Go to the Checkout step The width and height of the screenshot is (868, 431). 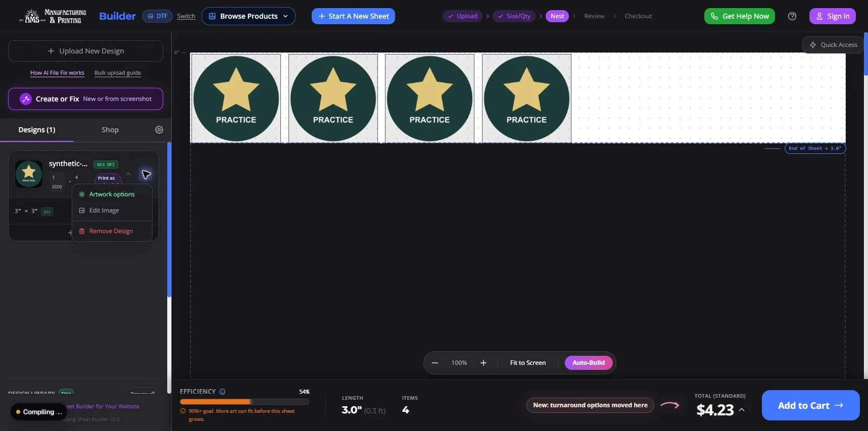pos(638,16)
